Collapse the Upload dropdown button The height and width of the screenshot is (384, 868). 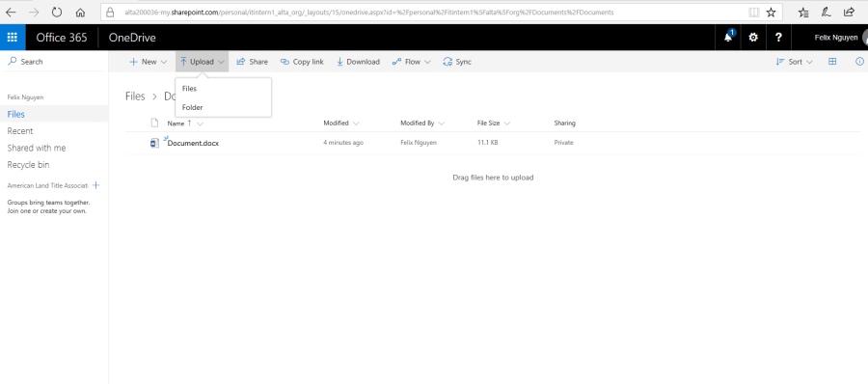(203, 62)
